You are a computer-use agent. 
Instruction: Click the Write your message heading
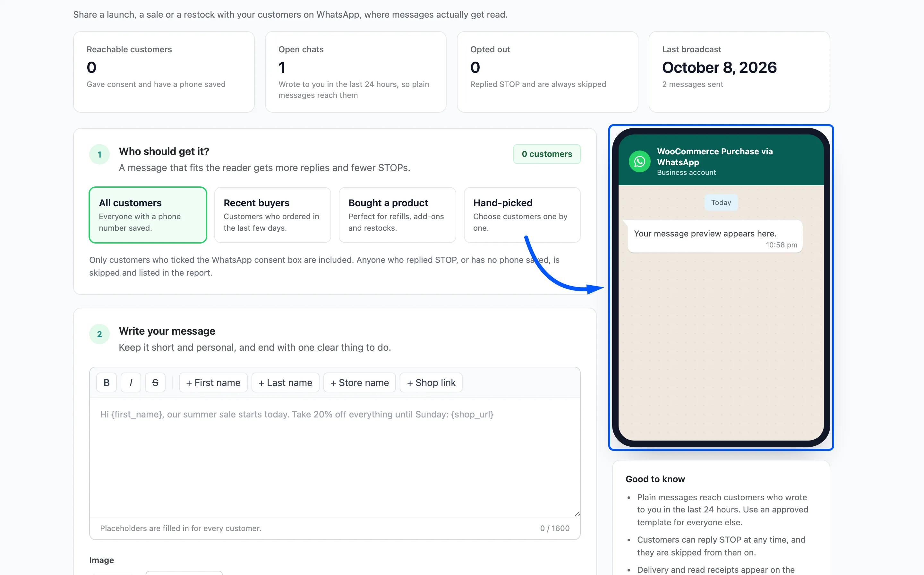(167, 331)
